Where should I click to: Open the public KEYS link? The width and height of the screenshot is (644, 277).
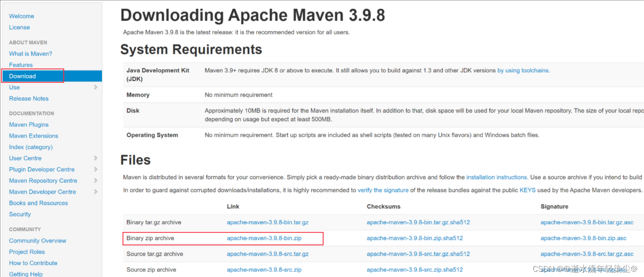pos(528,190)
